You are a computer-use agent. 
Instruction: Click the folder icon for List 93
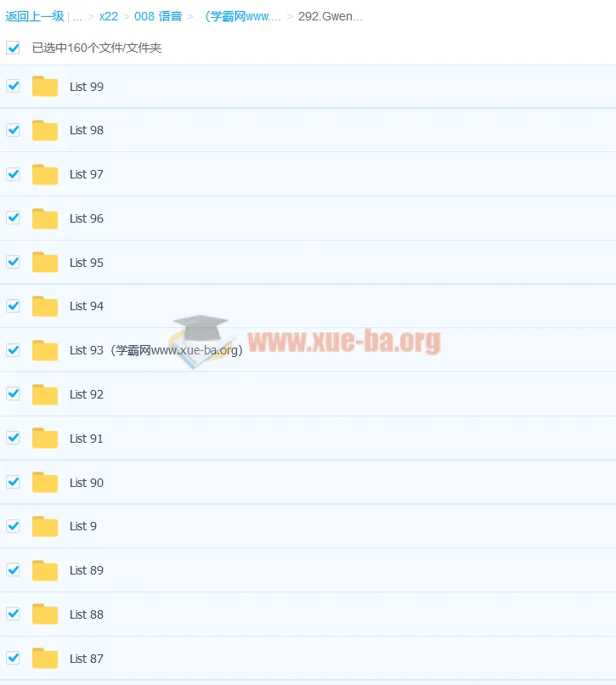point(45,350)
